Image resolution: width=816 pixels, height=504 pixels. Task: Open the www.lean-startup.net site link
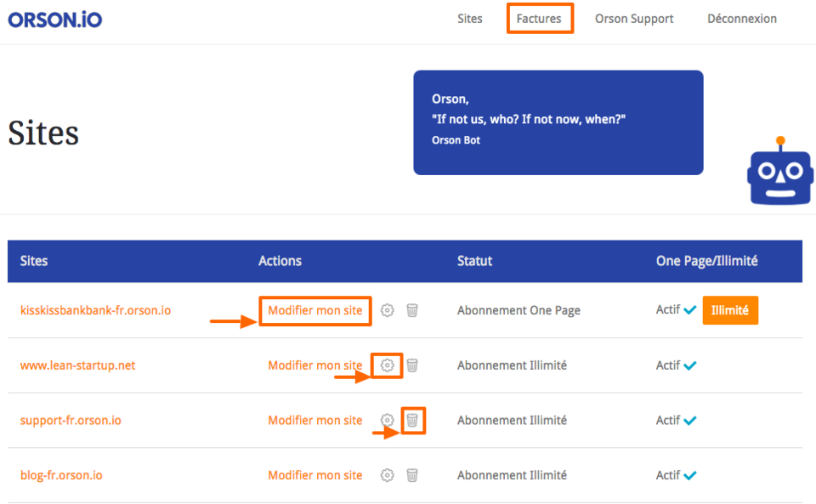coord(77,365)
